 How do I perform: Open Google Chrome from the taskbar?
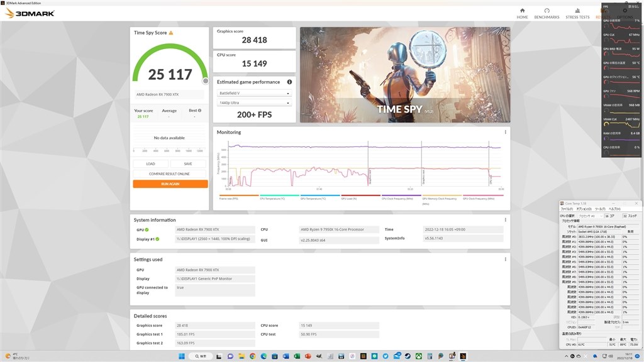click(253, 356)
